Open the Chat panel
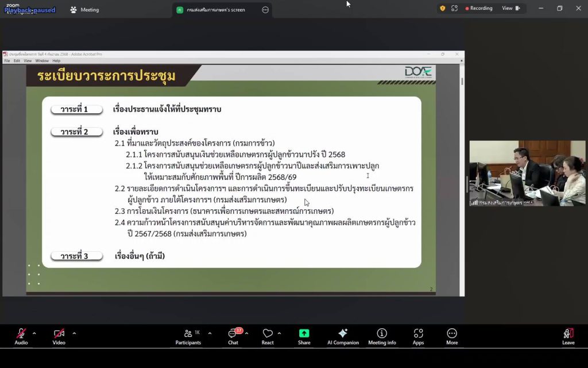This screenshot has height=368, width=588. [233, 336]
